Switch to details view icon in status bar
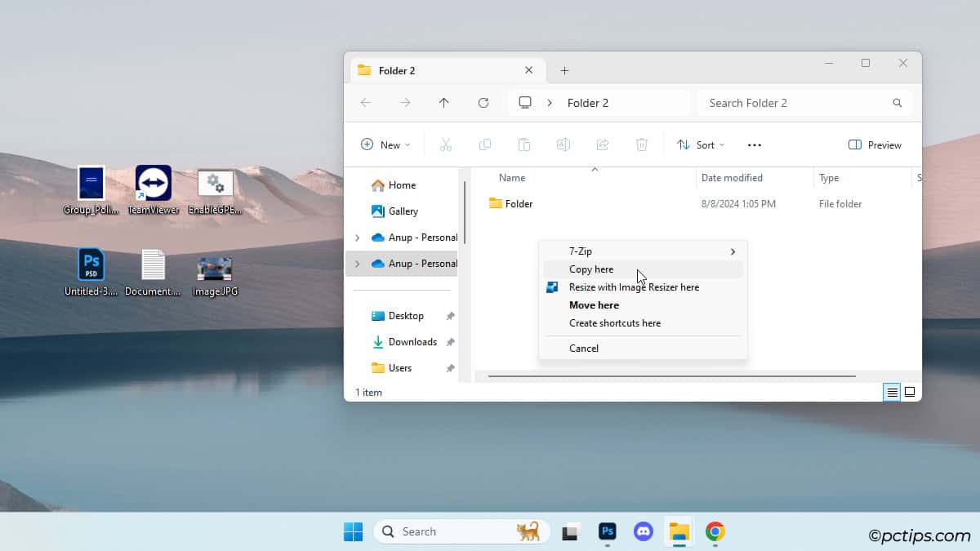980x551 pixels. click(x=892, y=392)
